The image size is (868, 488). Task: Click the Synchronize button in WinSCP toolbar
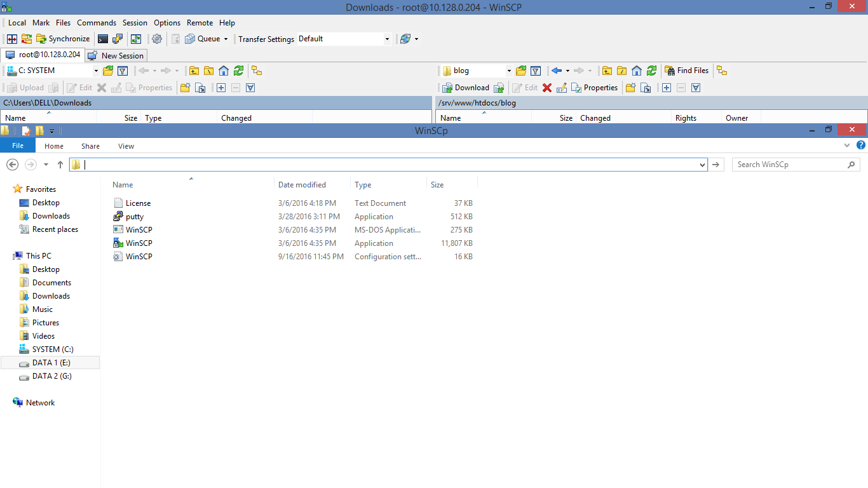63,39
